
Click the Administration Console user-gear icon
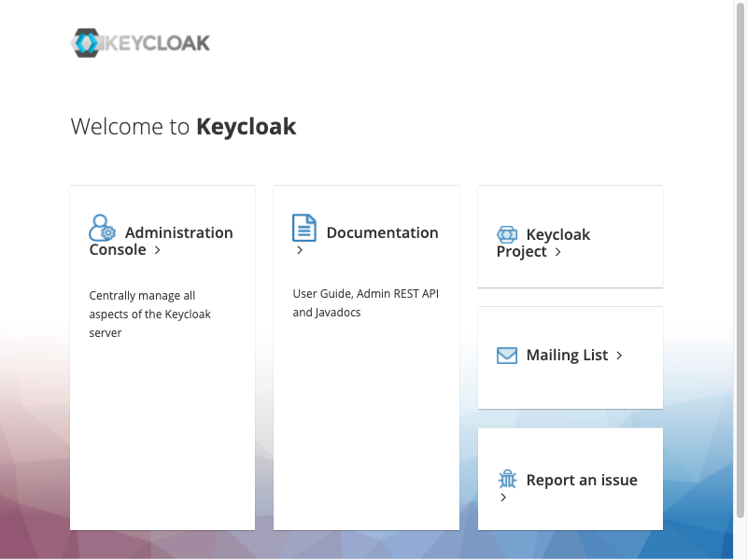coord(102,228)
